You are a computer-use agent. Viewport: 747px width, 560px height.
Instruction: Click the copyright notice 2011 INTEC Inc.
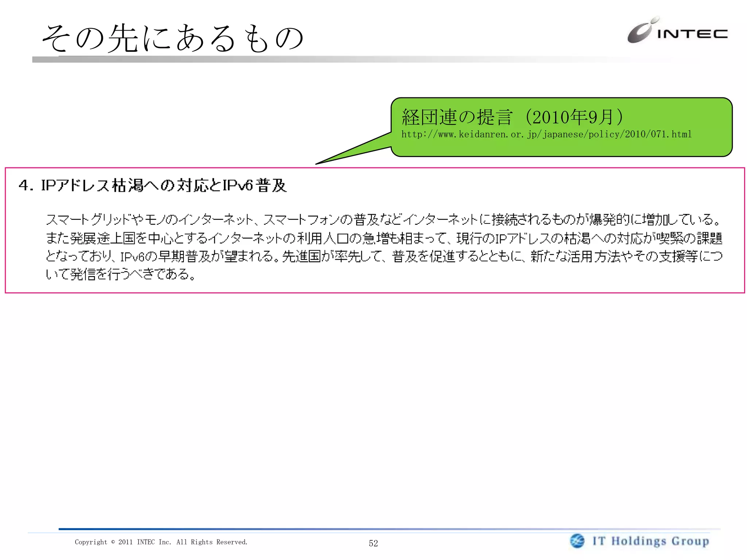pos(161,542)
